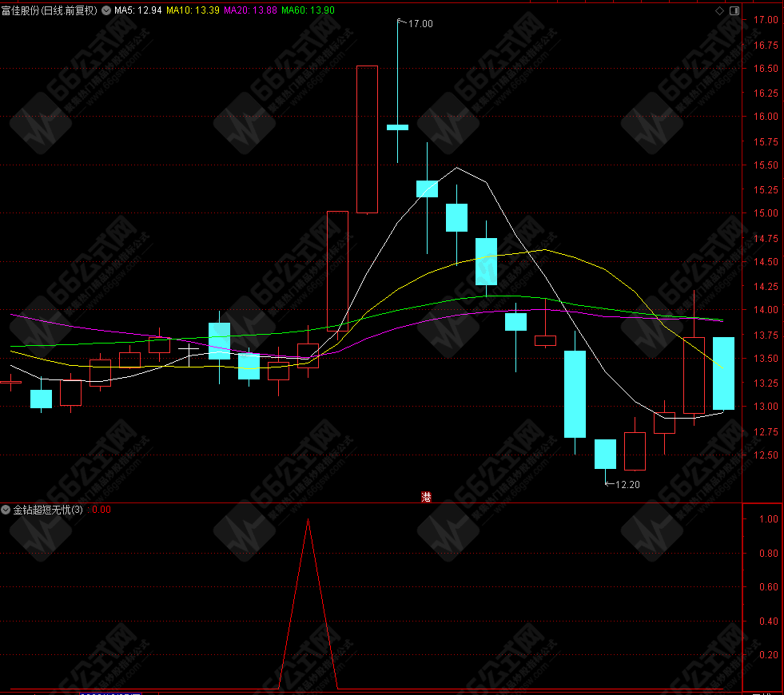Open the main chart indicator dropdown arrow
The width and height of the screenshot is (784, 695).
[x=106, y=10]
